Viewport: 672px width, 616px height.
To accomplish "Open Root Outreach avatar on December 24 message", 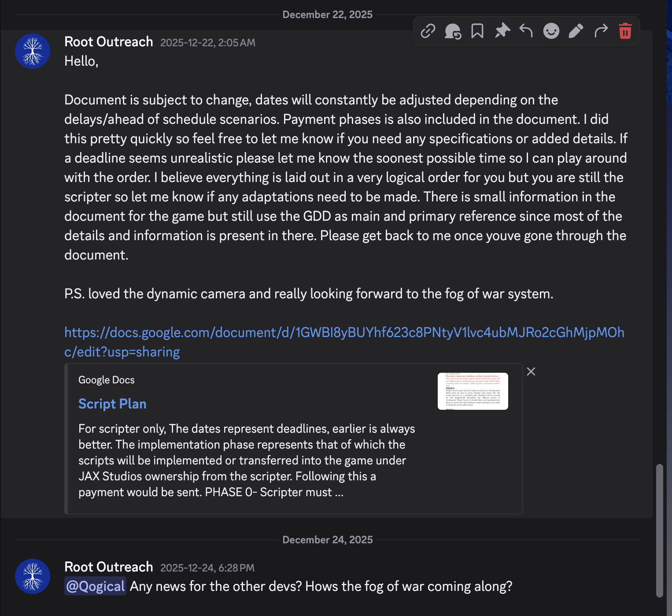I will point(33,576).
